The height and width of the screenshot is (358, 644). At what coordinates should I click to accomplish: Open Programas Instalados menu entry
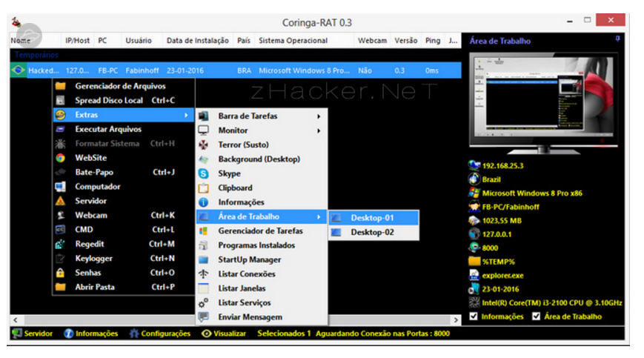pos(262,245)
